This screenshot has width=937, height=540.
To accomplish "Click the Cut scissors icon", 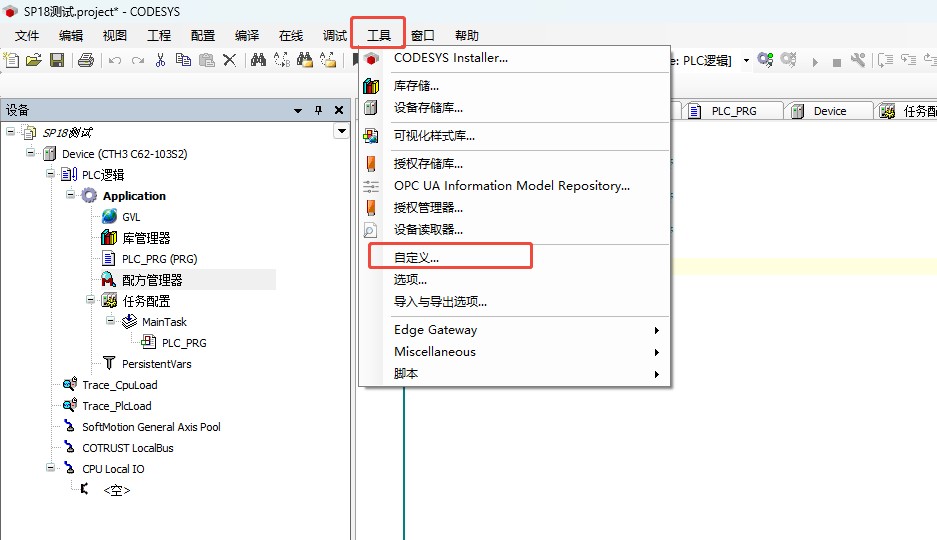I will [160, 60].
